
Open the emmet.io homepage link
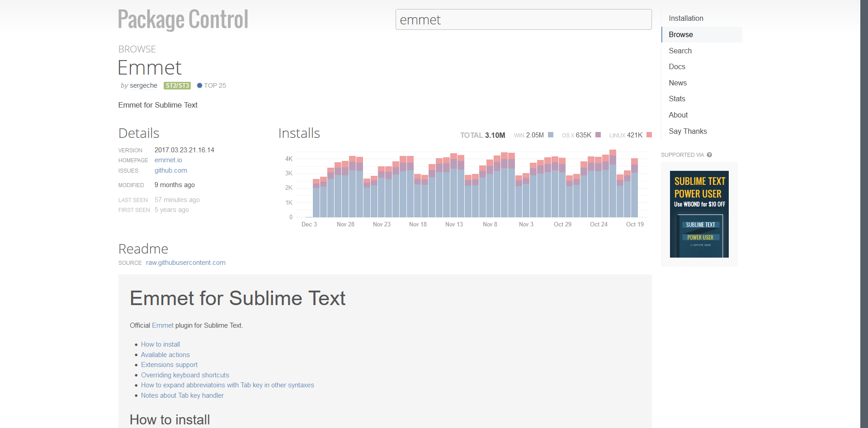(168, 160)
